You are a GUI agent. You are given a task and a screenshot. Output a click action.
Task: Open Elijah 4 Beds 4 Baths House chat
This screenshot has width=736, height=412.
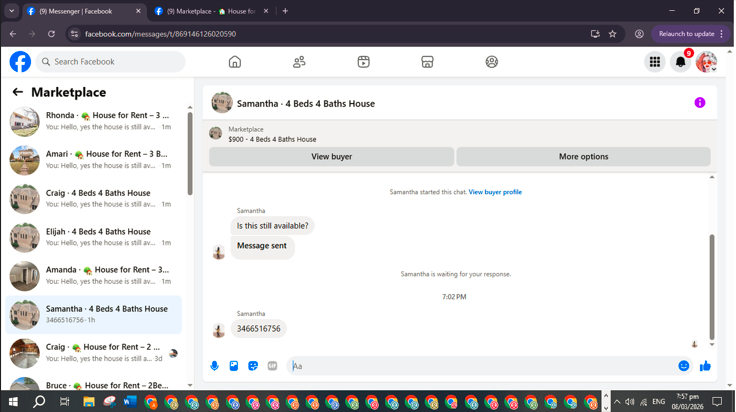(93, 237)
